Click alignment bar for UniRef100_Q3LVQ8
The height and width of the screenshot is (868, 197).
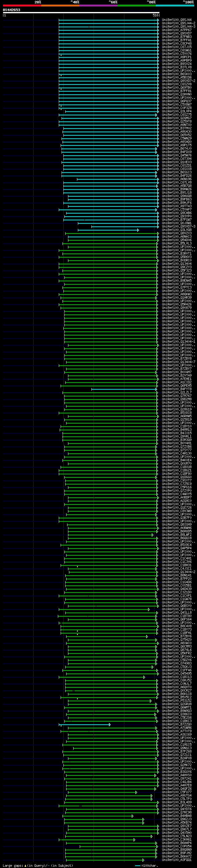point(108,230)
